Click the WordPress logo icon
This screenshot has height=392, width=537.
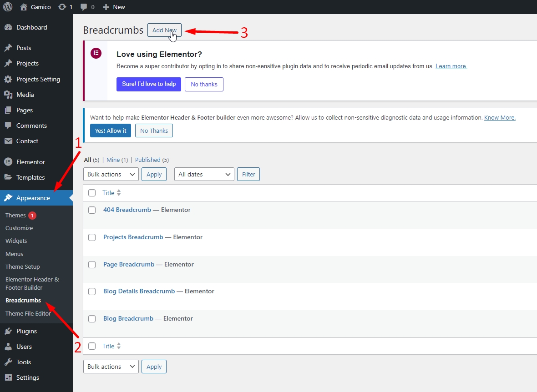point(8,7)
